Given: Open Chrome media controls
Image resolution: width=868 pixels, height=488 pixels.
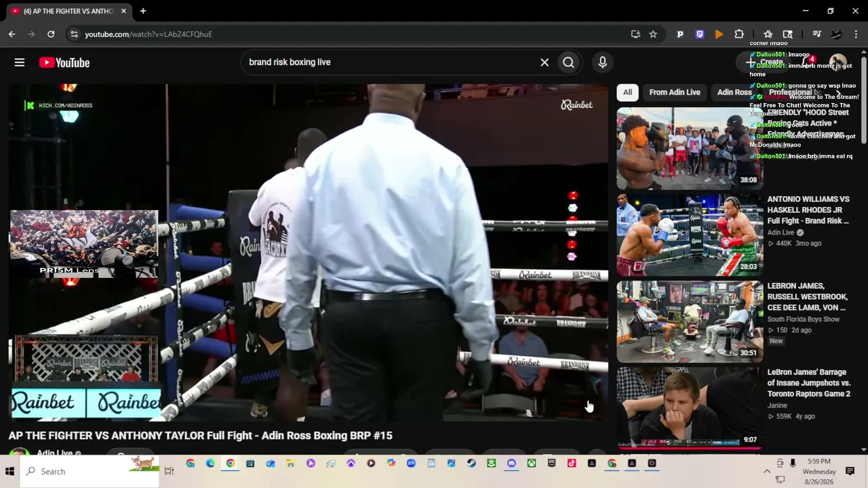Looking at the screenshot, I should pos(817,34).
